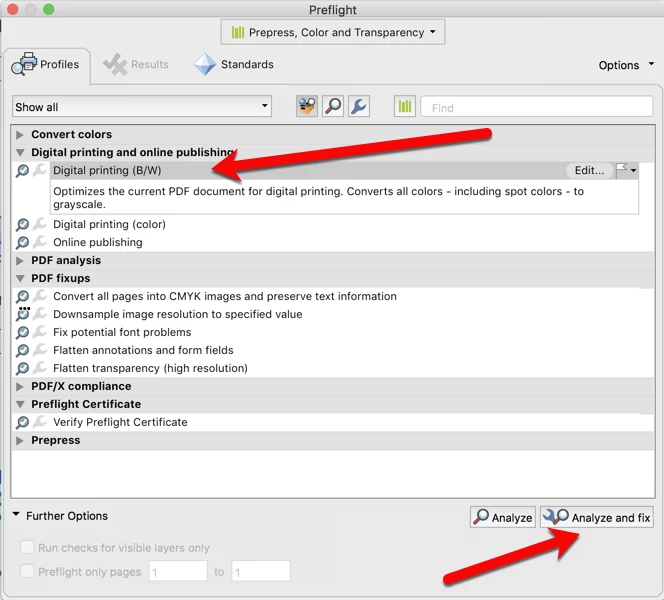The width and height of the screenshot is (664, 600).
Task: Click wrench icon for Verify Preflight Certificate
Action: click(40, 422)
